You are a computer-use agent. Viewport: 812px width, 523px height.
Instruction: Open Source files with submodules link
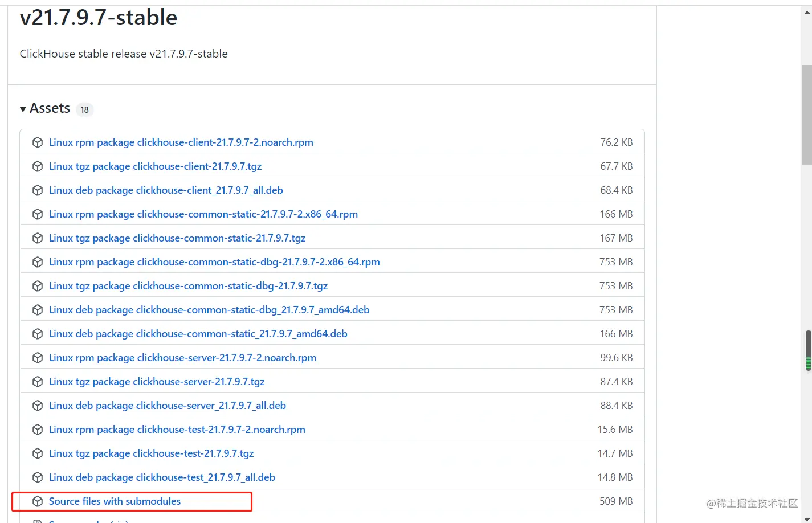(115, 501)
